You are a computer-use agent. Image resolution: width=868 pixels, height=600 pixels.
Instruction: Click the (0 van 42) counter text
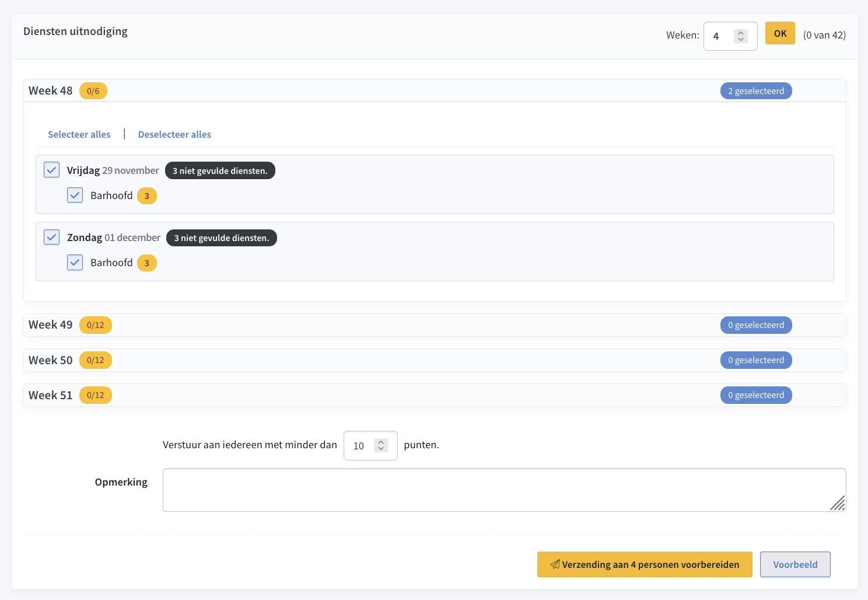[824, 35]
